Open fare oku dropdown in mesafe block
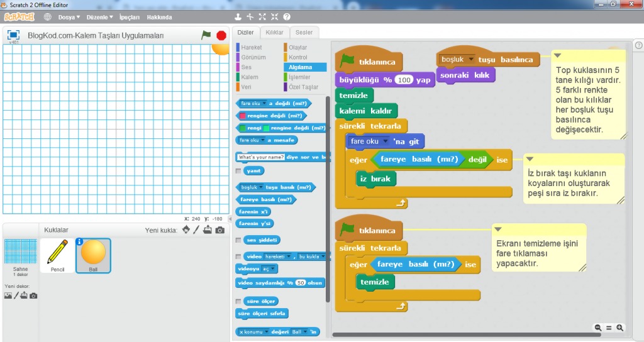 coord(262,140)
